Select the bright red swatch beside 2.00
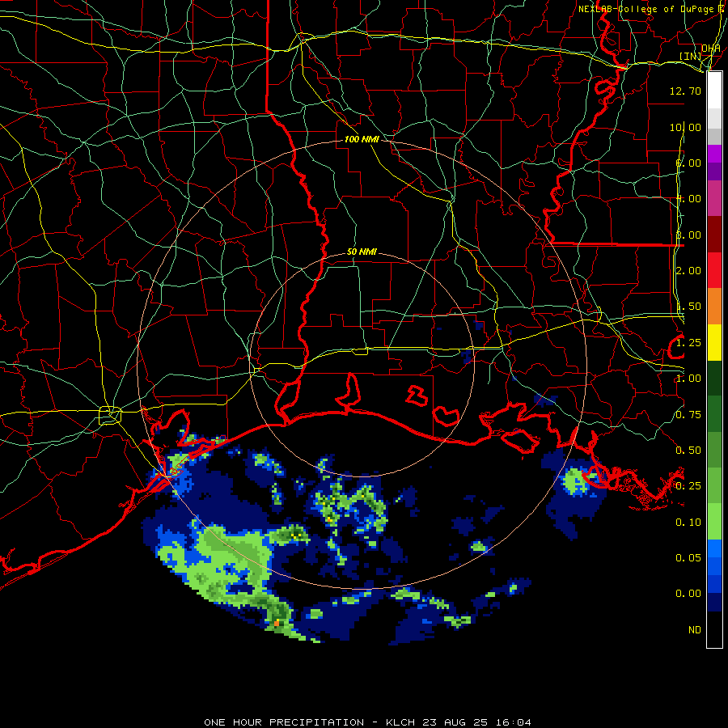The image size is (728, 728). coord(714,270)
